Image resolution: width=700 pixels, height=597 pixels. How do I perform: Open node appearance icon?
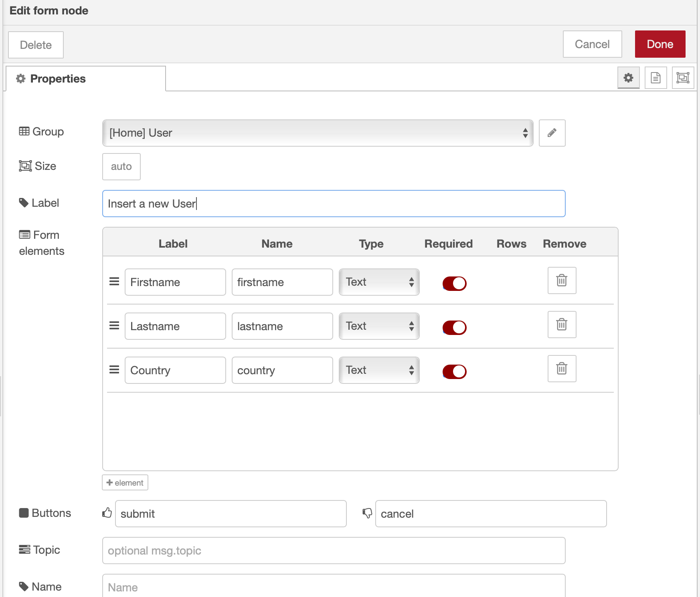click(683, 78)
